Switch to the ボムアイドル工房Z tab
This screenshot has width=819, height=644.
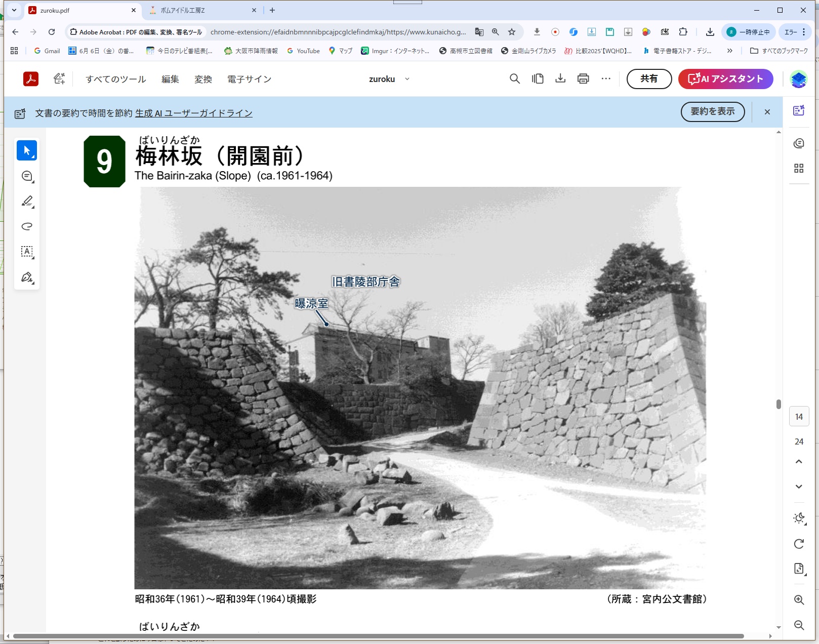(202, 10)
